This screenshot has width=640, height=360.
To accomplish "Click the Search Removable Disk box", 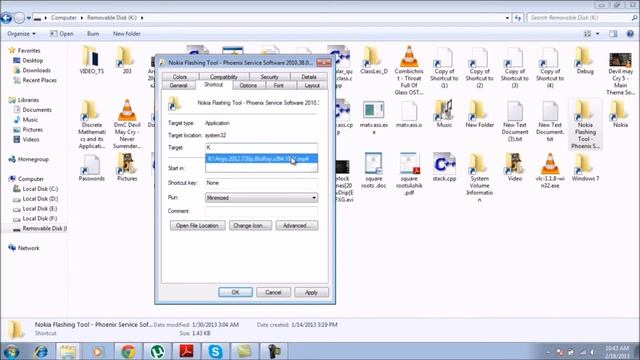I will pyautogui.click(x=582, y=18).
